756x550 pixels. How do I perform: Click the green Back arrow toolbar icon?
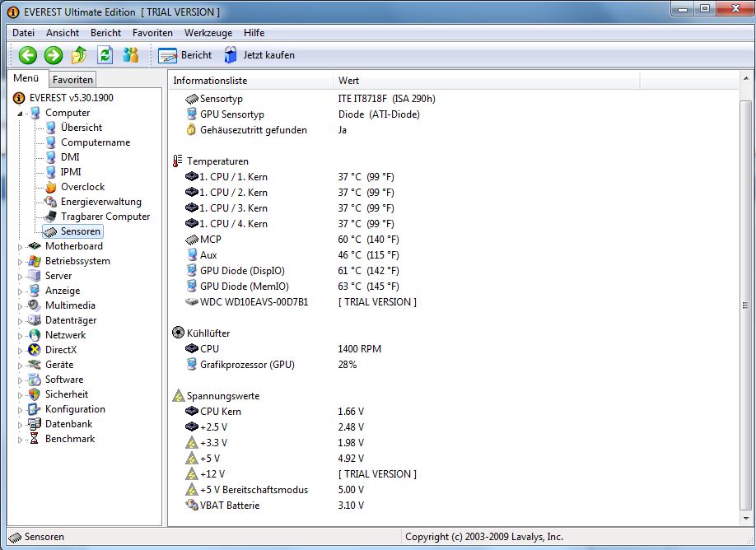pos(27,55)
